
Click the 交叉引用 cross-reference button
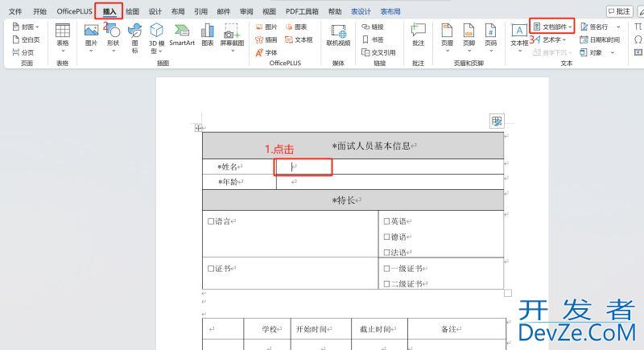(x=378, y=52)
